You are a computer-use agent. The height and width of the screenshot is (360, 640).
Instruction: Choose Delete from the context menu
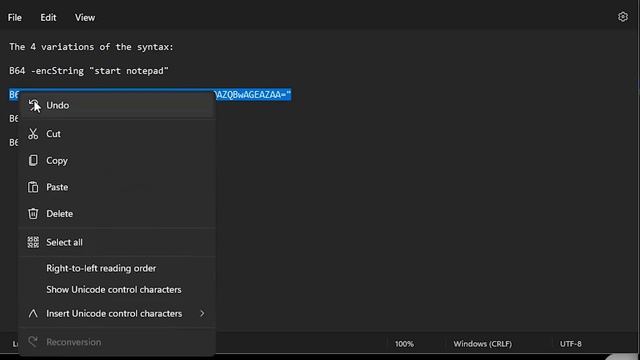[117, 213]
